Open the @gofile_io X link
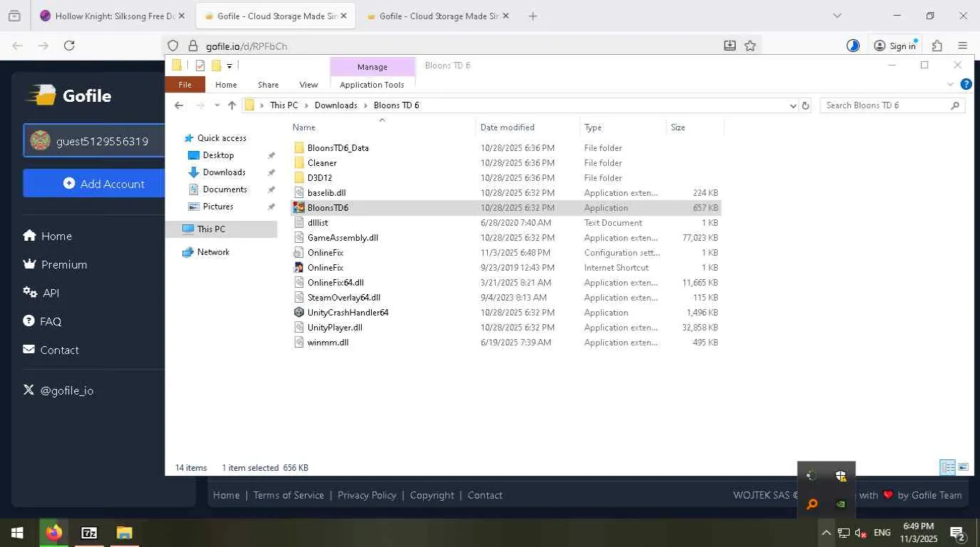This screenshot has width=980, height=547. pyautogui.click(x=58, y=390)
